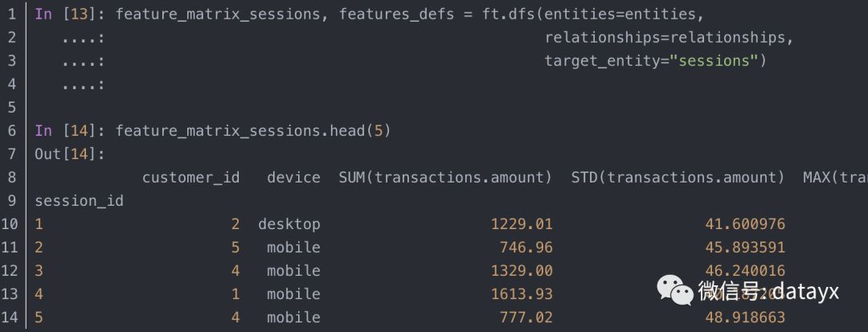Click feature_matrix_sessions.head(5) code text
The image size is (868, 332).
[x=253, y=130]
